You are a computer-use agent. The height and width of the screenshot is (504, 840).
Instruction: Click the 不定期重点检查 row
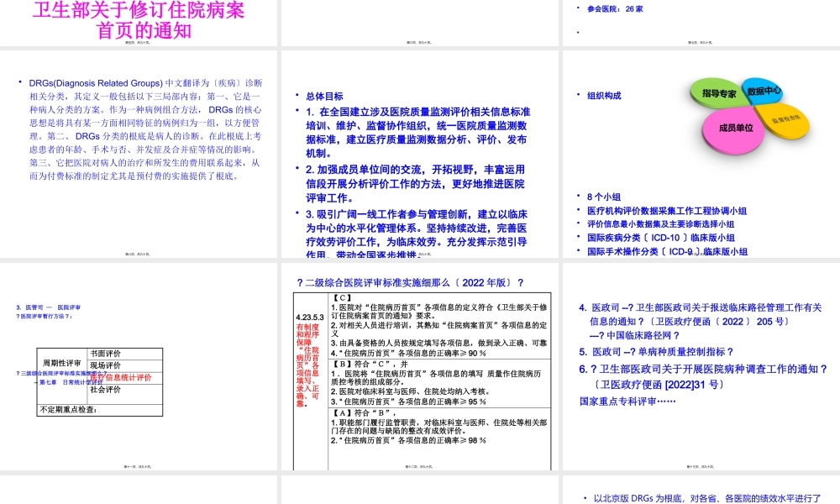68,409
